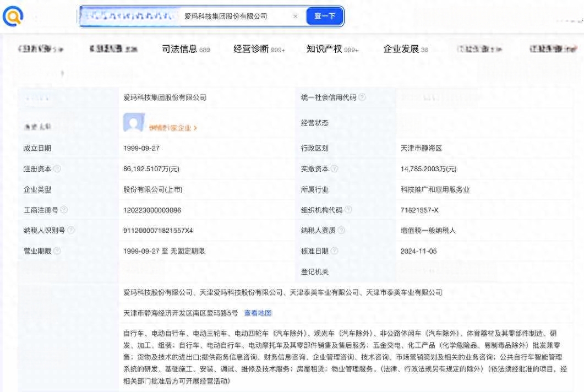584x392 pixels.
Task: Clear the search box with the X icon
Action: point(296,16)
